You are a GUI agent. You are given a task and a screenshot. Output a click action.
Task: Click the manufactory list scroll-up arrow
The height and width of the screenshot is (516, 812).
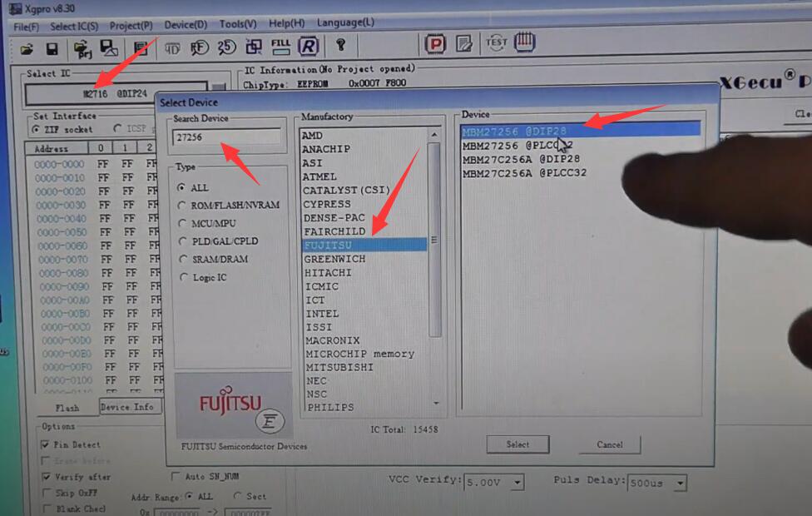[x=434, y=135]
